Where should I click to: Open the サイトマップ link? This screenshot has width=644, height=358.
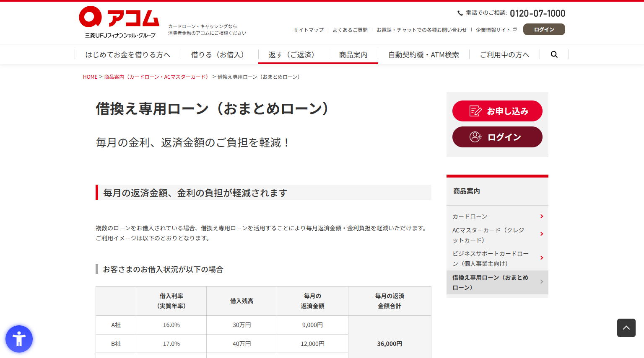click(x=309, y=30)
